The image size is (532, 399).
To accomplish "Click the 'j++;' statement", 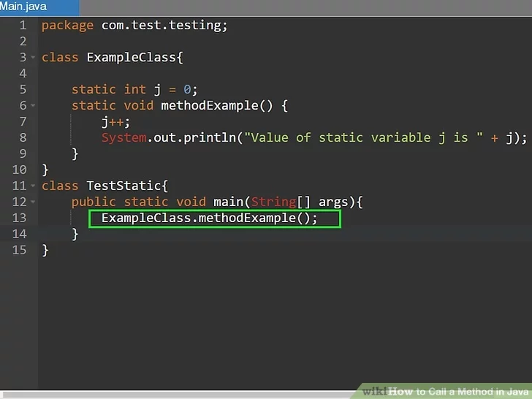I will point(115,122).
